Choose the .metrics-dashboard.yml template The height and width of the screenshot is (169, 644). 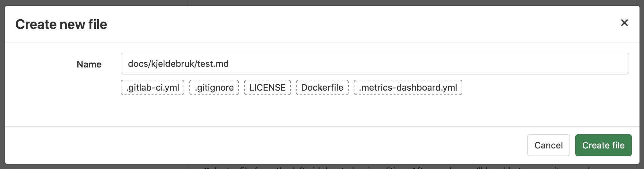pos(408,87)
